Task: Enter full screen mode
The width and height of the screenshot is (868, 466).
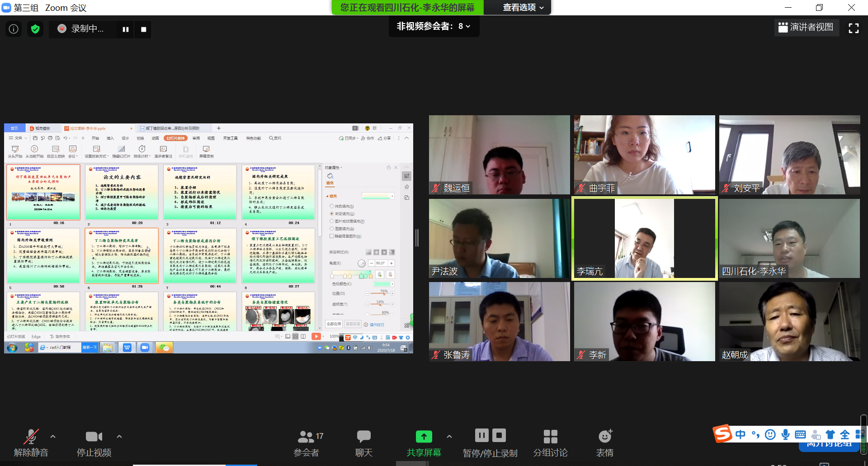Action: (854, 28)
